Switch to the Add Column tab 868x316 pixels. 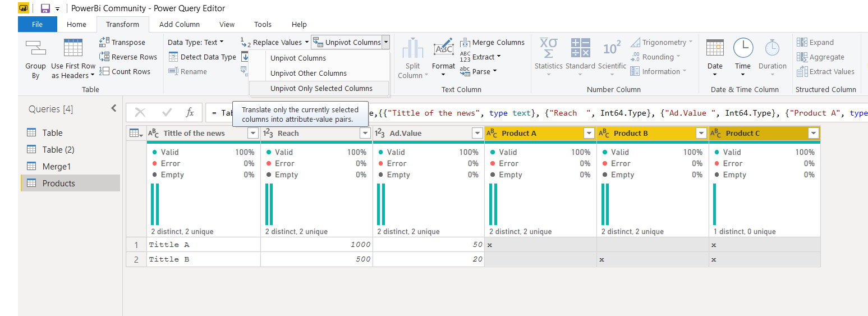point(179,24)
